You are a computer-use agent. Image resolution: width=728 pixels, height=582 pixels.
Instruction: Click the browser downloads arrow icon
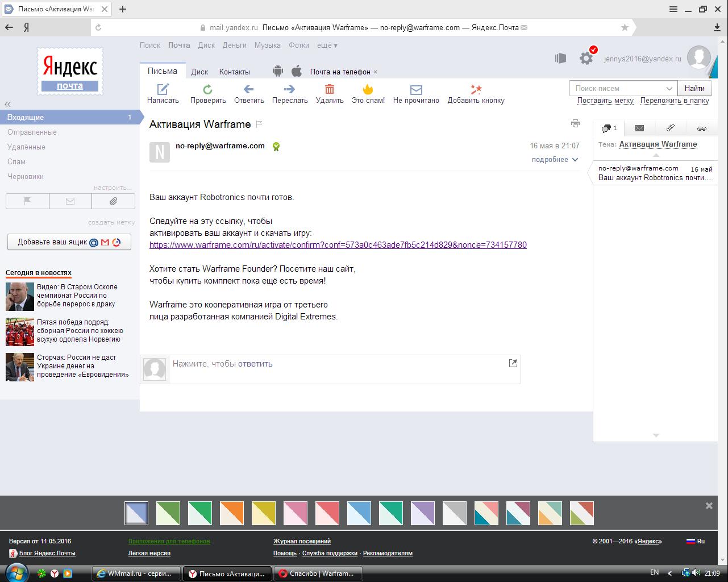[717, 27]
